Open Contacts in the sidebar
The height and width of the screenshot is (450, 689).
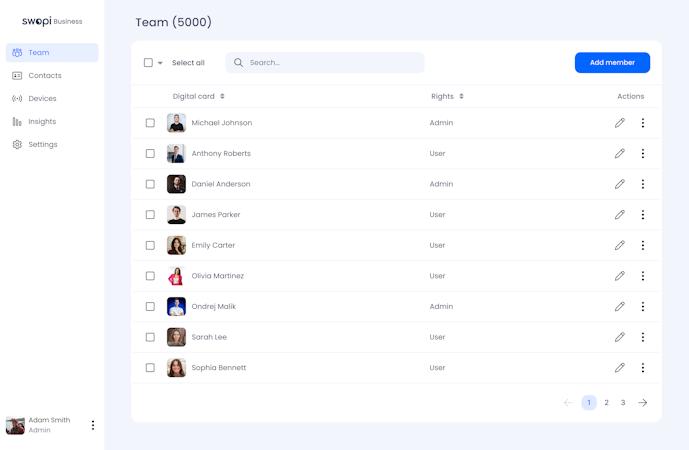(44, 76)
